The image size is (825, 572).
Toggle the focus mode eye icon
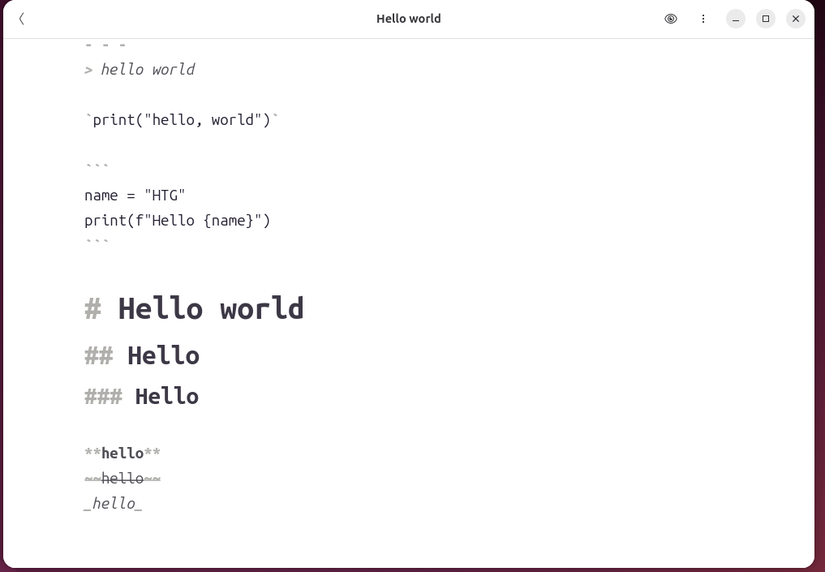pyautogui.click(x=670, y=19)
